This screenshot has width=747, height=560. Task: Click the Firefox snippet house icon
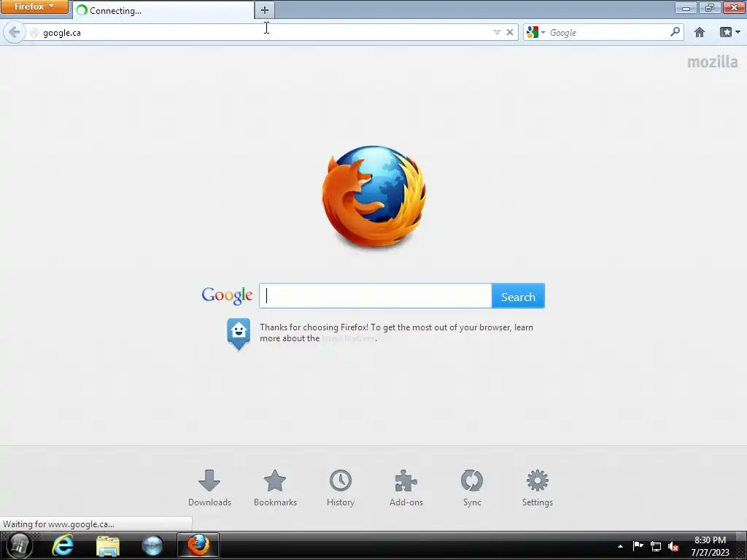[239, 334]
